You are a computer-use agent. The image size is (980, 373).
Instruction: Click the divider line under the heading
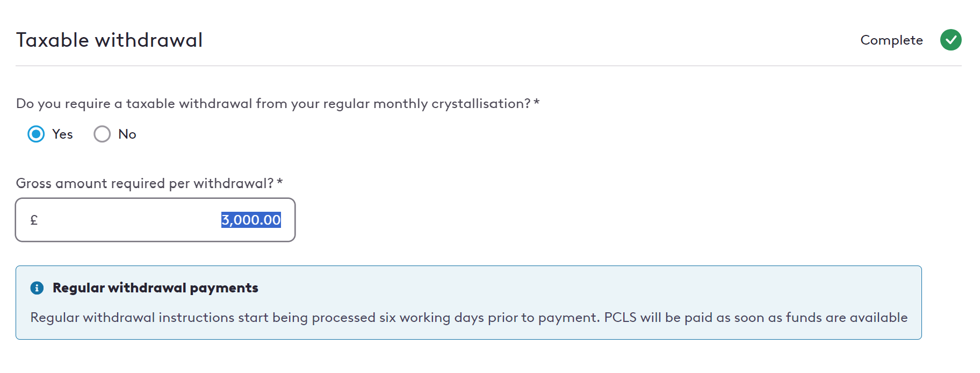(x=488, y=66)
